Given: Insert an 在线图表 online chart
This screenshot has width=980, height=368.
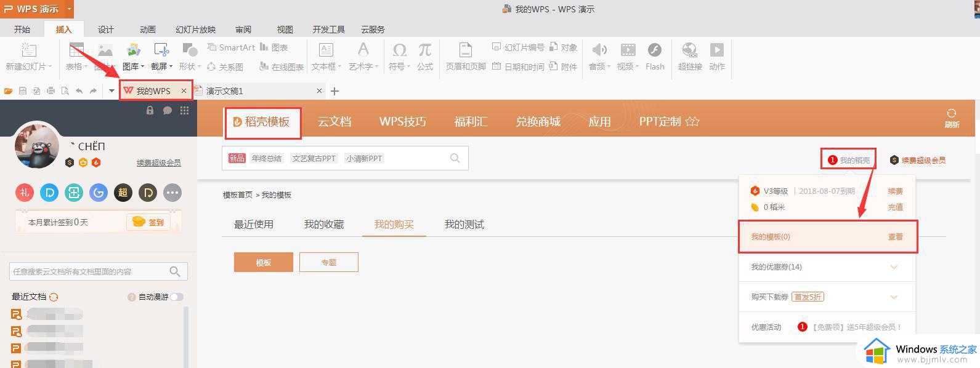Looking at the screenshot, I should click(281, 66).
